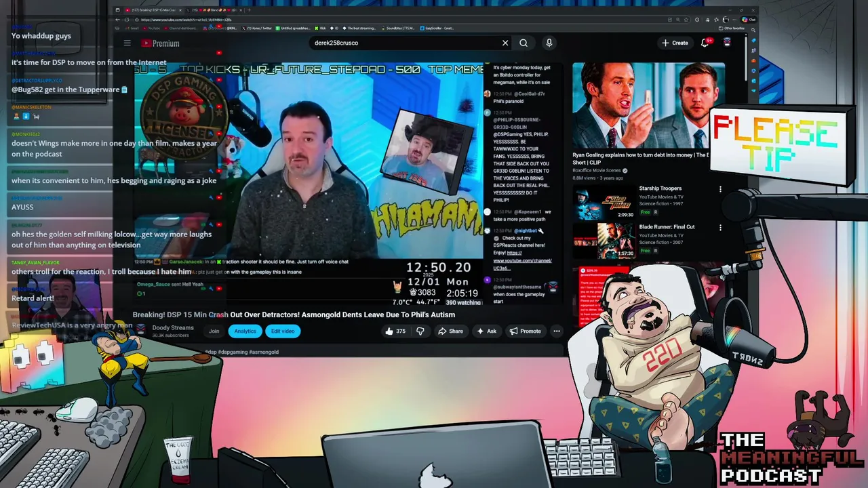Screen dimensions: 868x488
Task: Start voice search with the microphone icon
Action: (549, 43)
